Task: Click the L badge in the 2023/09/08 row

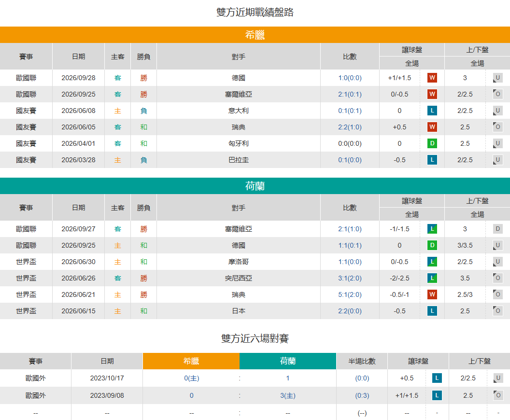Action: 437,395
